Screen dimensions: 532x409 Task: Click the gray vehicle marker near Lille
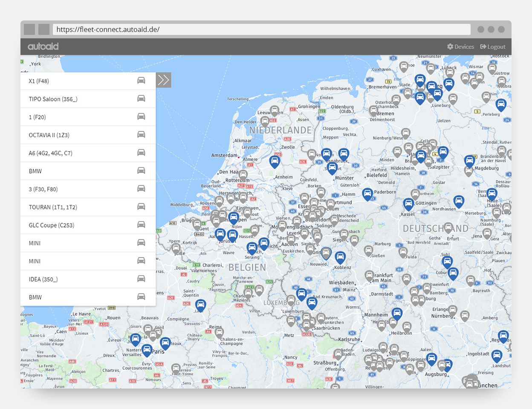click(176, 249)
